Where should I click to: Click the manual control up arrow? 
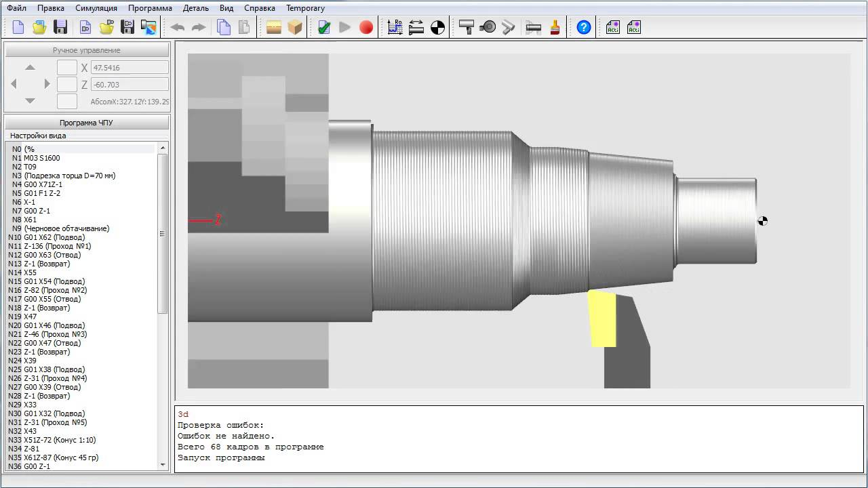click(30, 67)
